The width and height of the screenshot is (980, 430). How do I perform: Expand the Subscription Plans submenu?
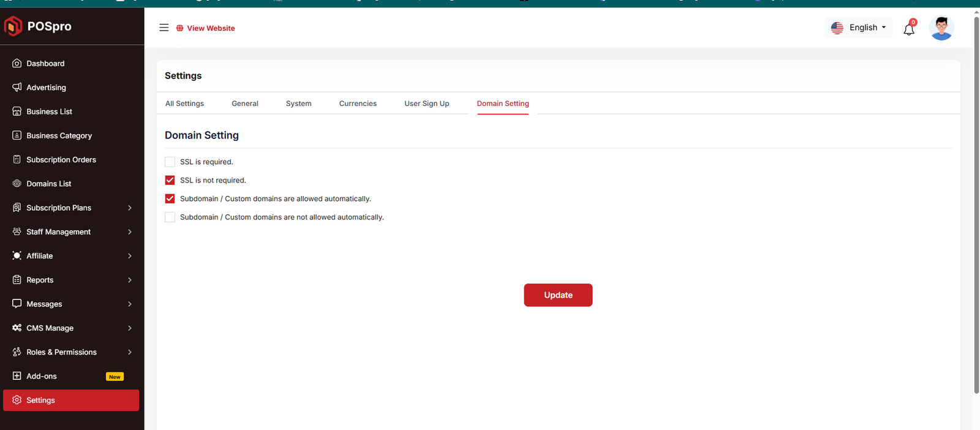[129, 208]
